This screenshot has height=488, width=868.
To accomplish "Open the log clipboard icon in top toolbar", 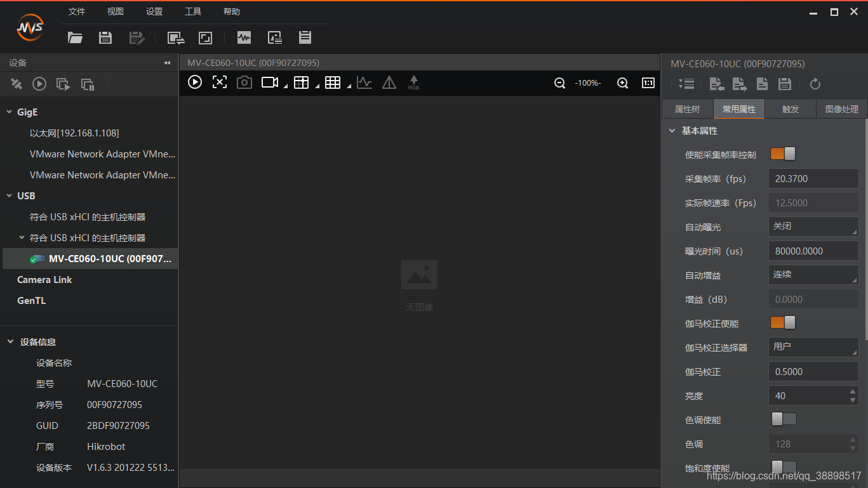I will point(305,37).
